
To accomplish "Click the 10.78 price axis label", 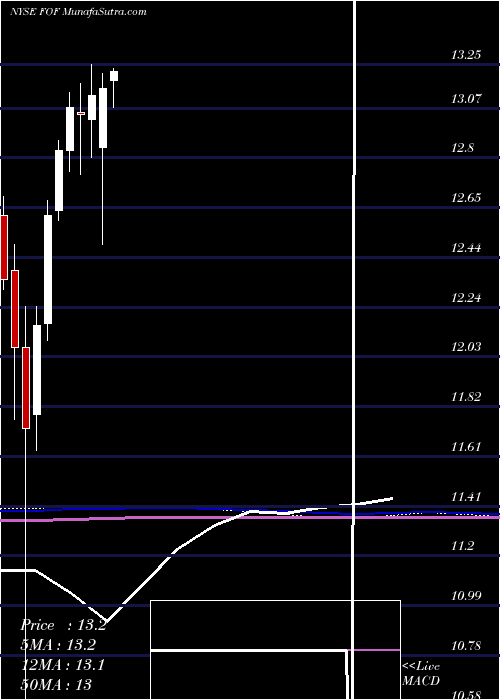I will click(x=466, y=646).
